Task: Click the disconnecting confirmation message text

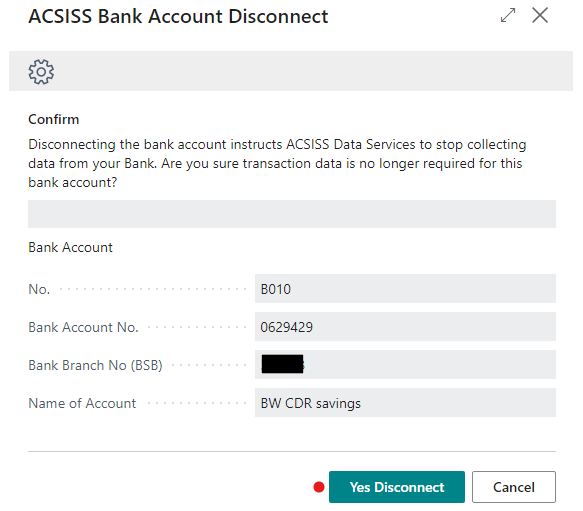Action: click(277, 163)
